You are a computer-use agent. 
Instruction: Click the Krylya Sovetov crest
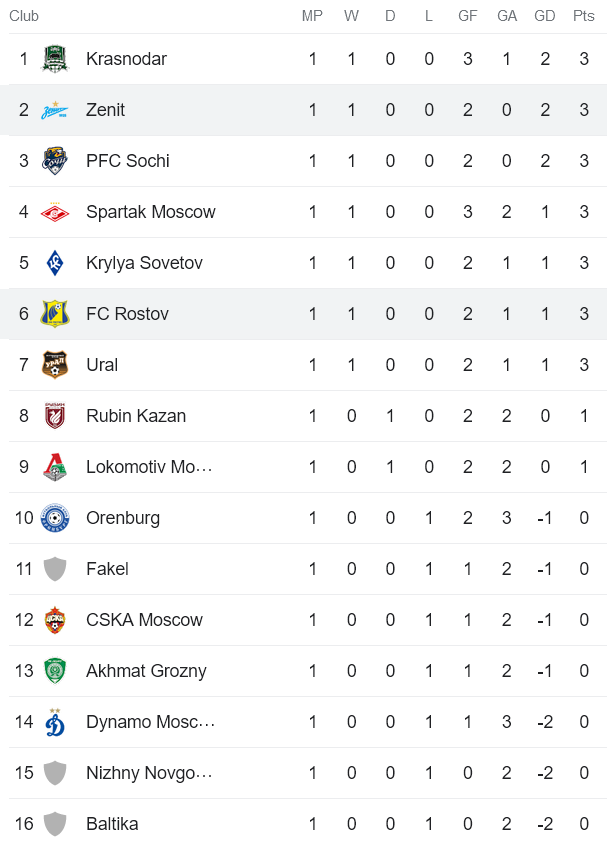(54, 262)
